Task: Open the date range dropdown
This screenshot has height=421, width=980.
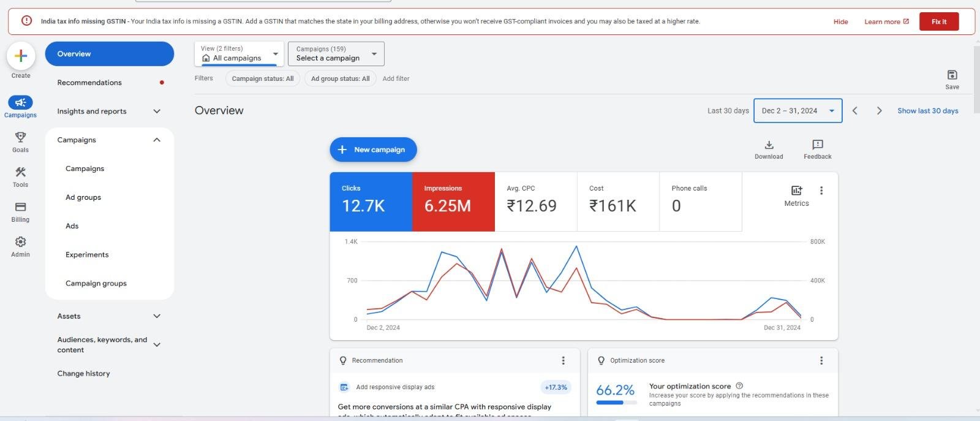Action: click(797, 111)
